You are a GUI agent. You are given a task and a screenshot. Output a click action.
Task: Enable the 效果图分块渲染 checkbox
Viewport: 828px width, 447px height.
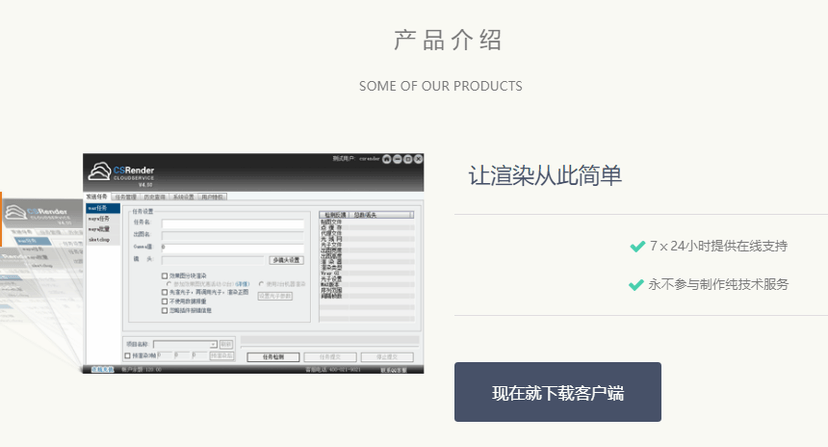point(165,275)
